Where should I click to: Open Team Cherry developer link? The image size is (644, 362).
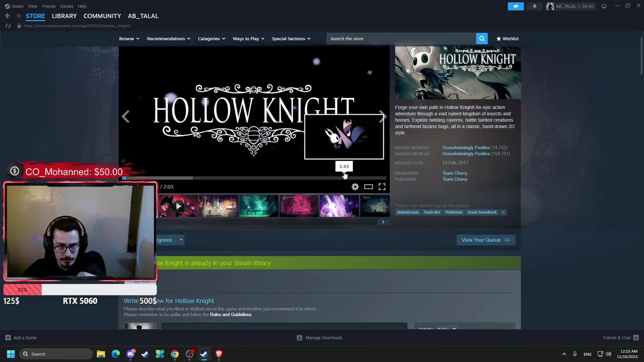(455, 173)
